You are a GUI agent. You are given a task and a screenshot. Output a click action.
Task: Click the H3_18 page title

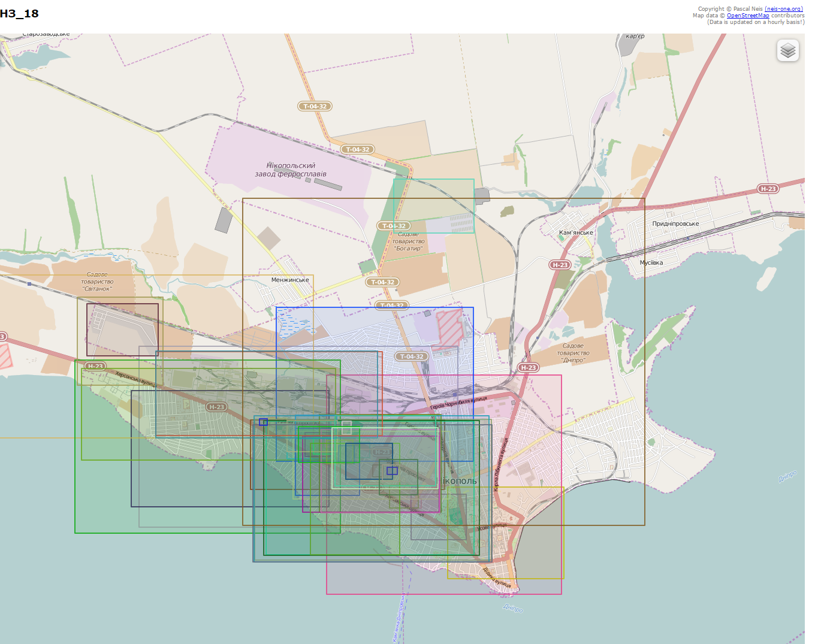point(19,13)
